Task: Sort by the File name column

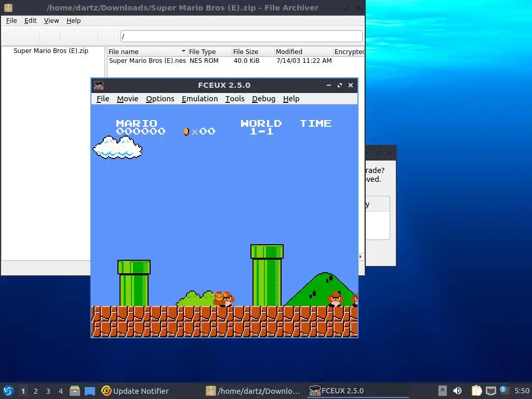Action: pos(147,51)
